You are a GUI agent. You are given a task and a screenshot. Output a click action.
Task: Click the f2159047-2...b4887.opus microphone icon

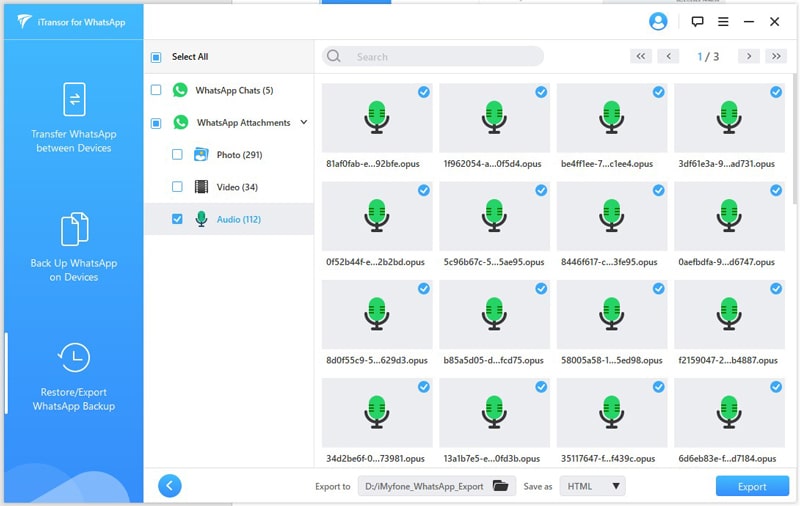click(729, 314)
